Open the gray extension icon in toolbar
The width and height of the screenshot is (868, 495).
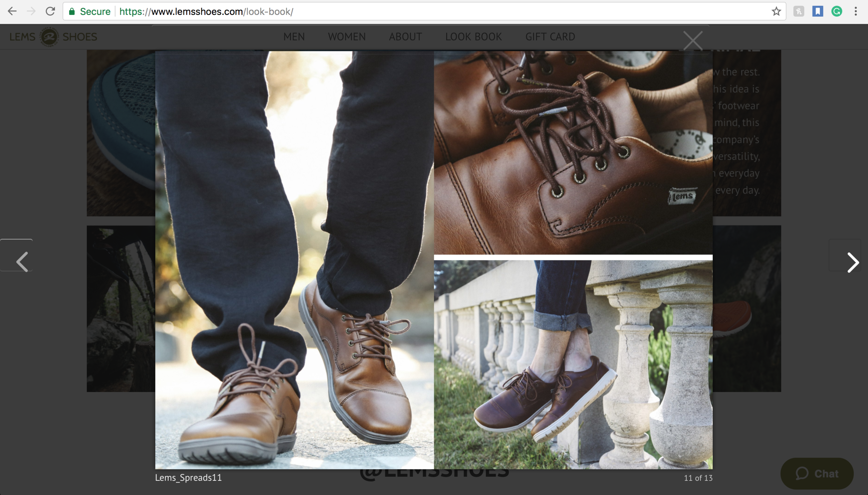click(x=799, y=11)
